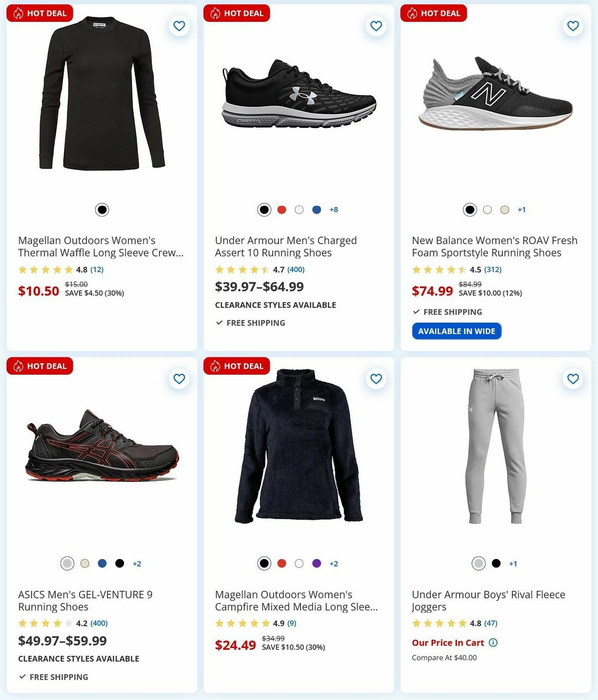Screen dimensions: 598x700
Task: Open the HOT DEAL flame badge on thermal top
Action: click(18, 13)
